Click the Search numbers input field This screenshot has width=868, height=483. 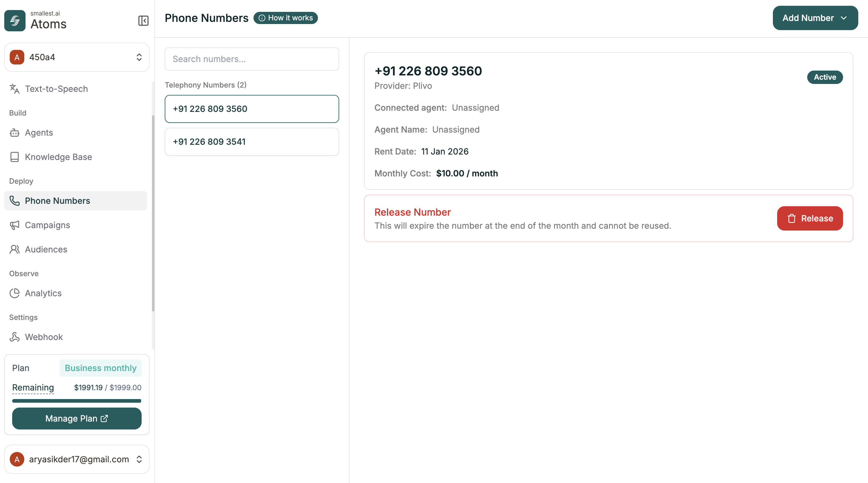coord(251,59)
